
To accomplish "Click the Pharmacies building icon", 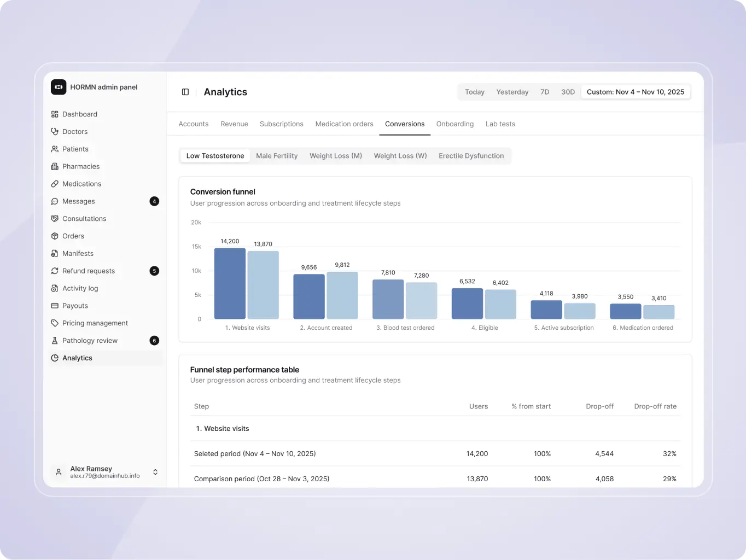I will (55, 166).
